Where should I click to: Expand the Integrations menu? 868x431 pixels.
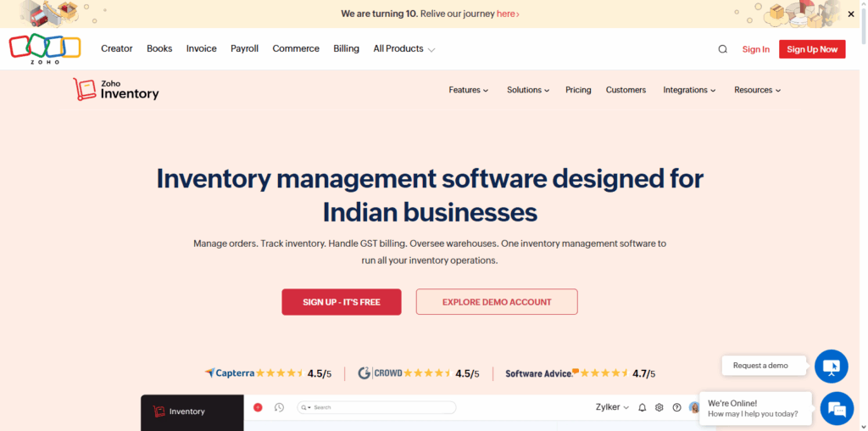pos(689,90)
